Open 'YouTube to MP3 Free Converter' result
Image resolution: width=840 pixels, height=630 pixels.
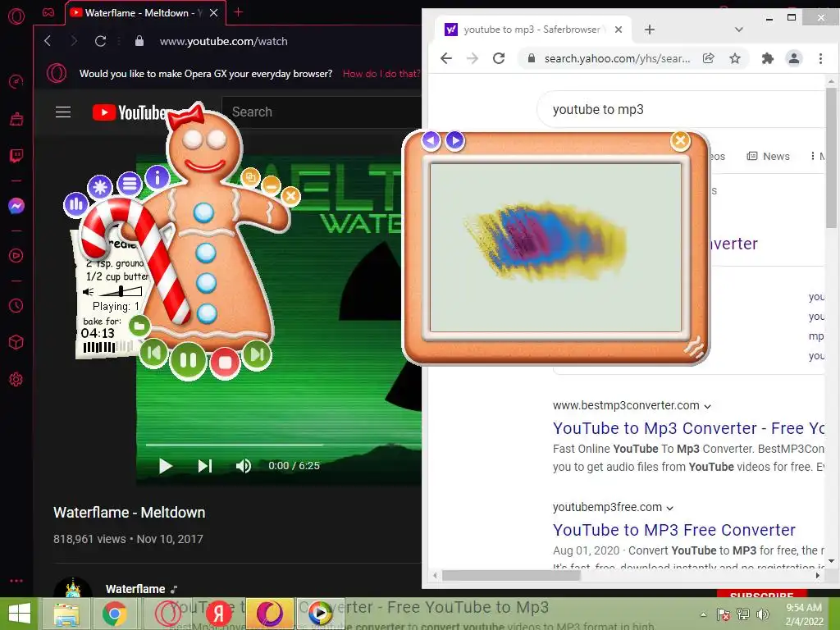tap(674, 530)
